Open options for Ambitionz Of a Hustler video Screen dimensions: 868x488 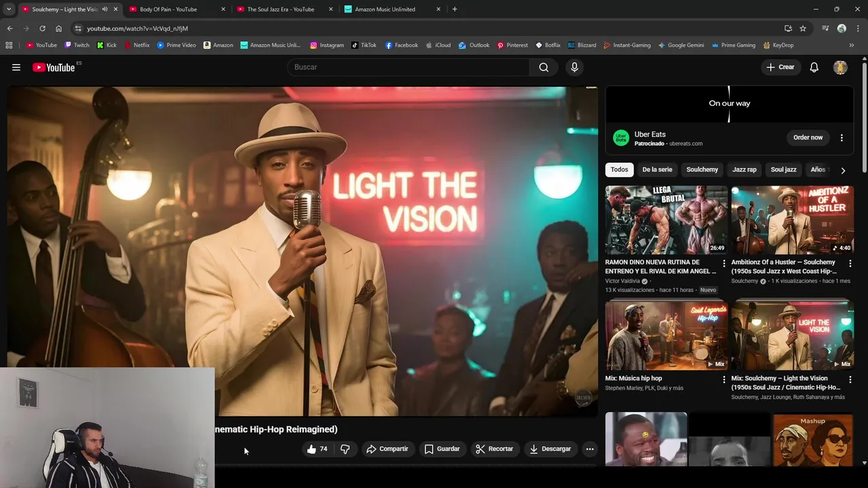[x=850, y=264]
